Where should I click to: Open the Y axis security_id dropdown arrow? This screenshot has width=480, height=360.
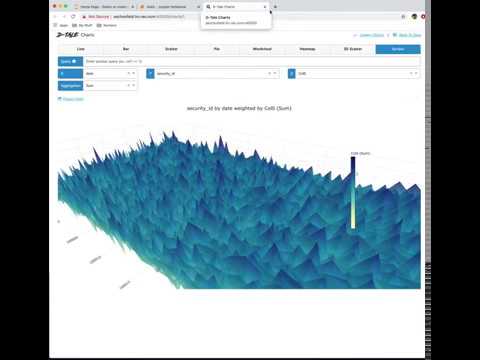coord(275,73)
